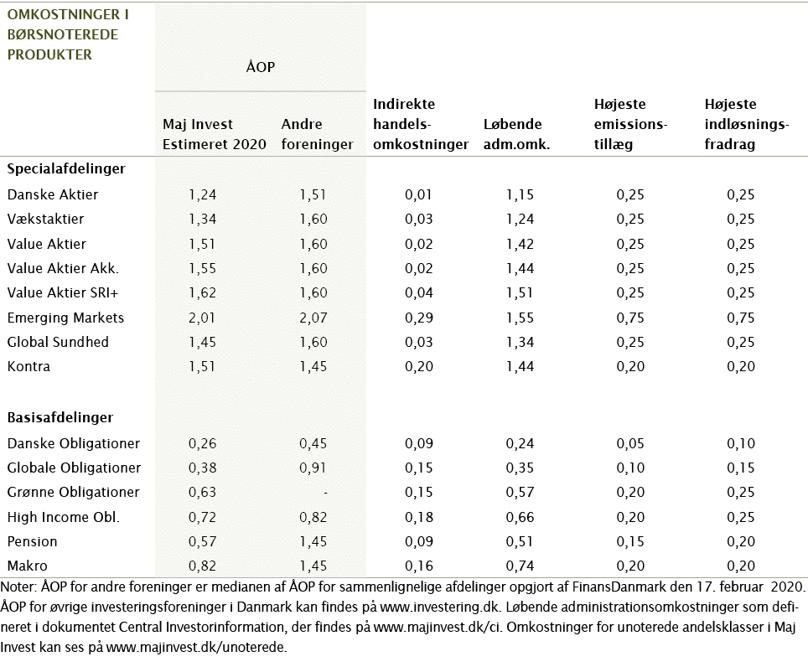Select the Emerging Markets row label
This screenshot has height=672, width=808.
(65, 318)
